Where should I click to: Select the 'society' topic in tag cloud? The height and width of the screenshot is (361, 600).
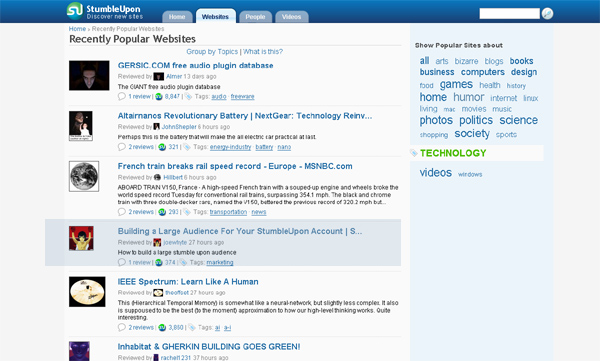(472, 134)
